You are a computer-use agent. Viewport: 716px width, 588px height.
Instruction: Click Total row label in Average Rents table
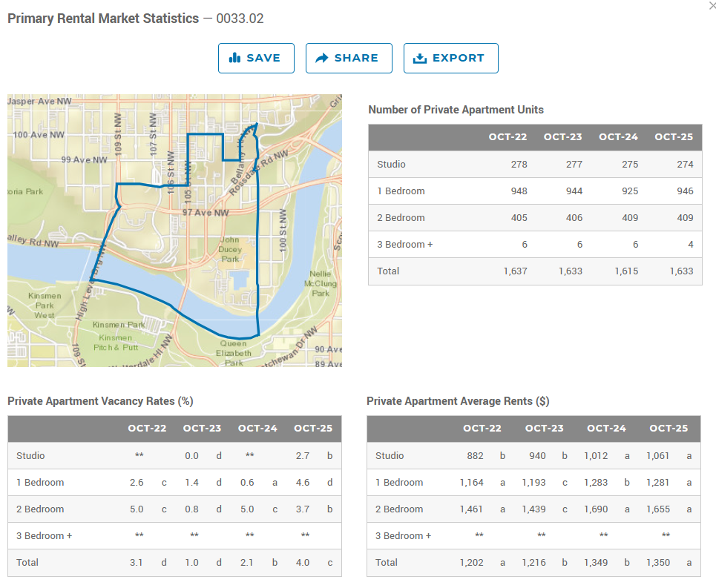pos(386,563)
